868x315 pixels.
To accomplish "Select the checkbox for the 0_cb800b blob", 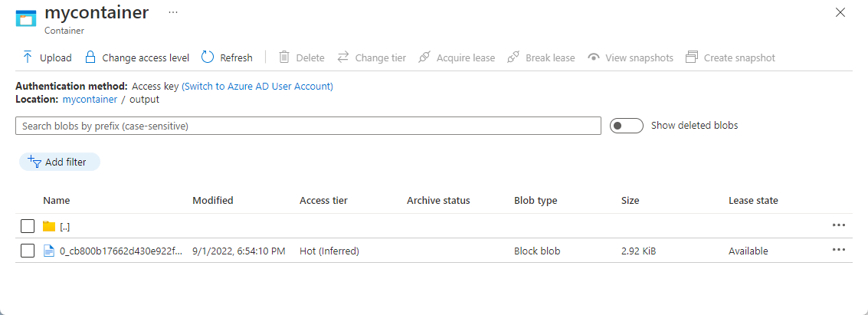I will tap(28, 251).
